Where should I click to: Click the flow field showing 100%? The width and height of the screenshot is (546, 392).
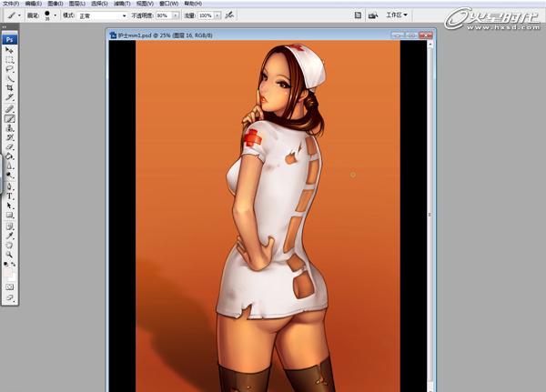206,15
